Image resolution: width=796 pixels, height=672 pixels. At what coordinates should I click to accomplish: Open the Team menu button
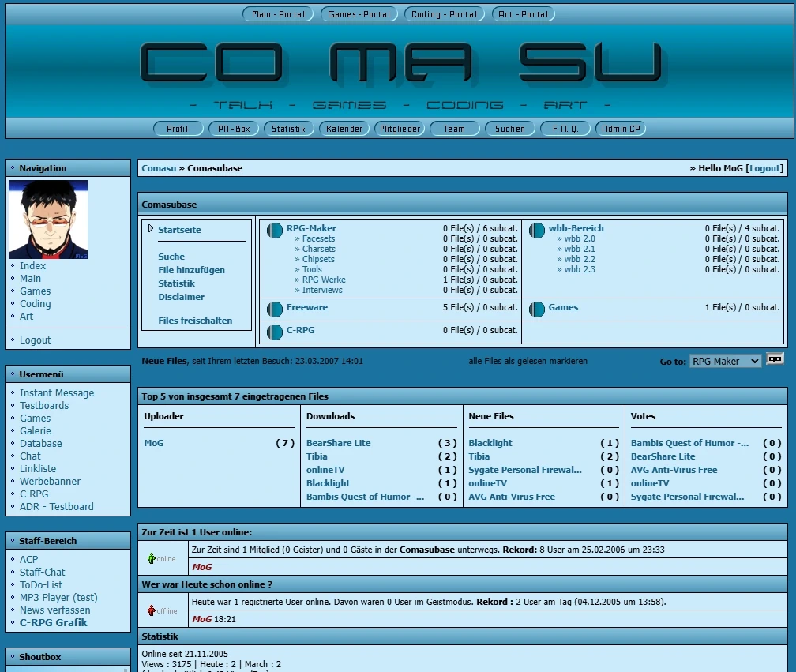(x=454, y=129)
